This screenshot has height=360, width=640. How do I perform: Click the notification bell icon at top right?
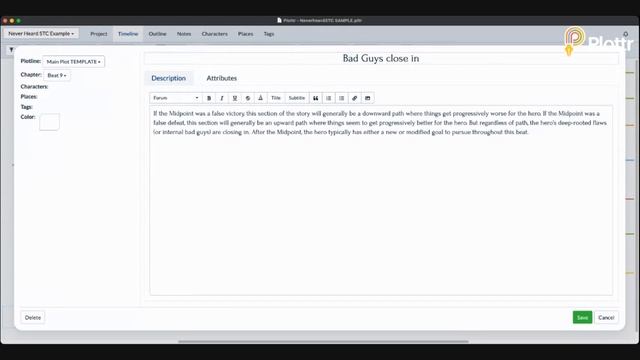[626, 33]
